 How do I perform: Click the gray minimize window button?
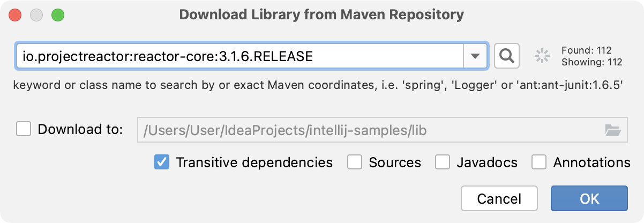(36, 14)
